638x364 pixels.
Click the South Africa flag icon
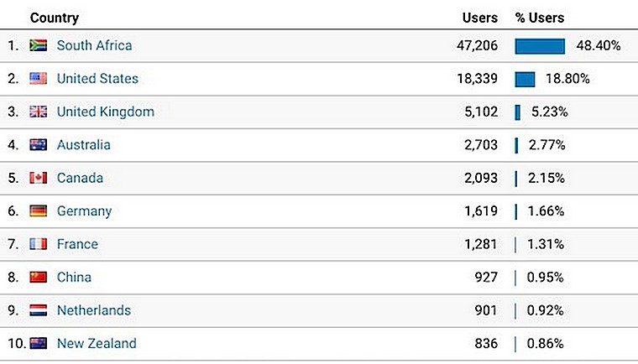(x=39, y=45)
